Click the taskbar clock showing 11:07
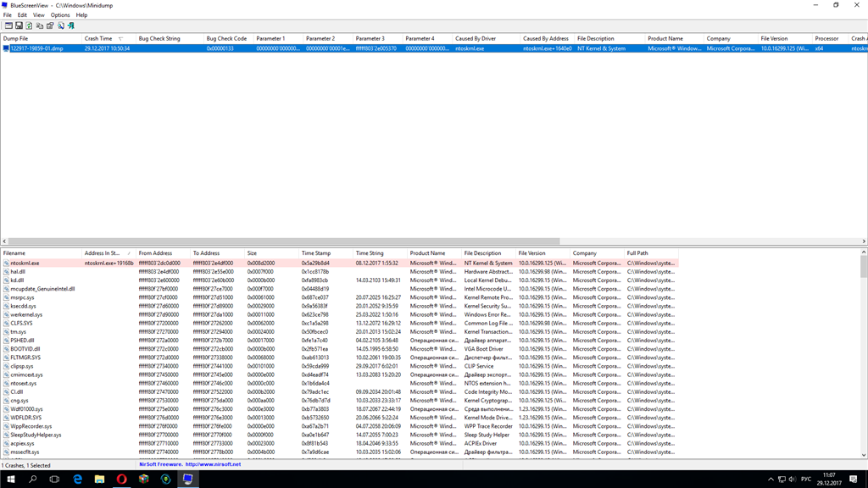Screen dimensions: 868x488 (829, 480)
